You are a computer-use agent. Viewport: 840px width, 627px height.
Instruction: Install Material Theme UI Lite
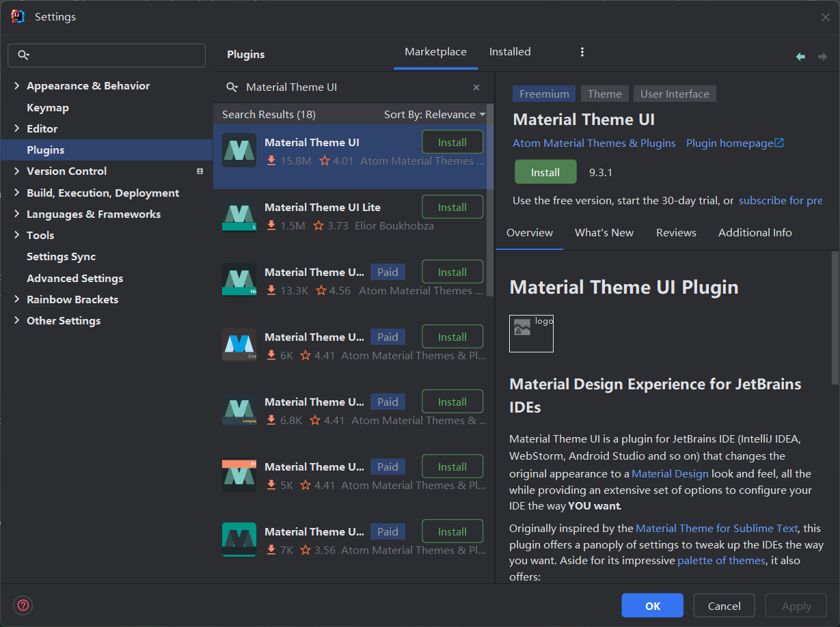tap(452, 207)
